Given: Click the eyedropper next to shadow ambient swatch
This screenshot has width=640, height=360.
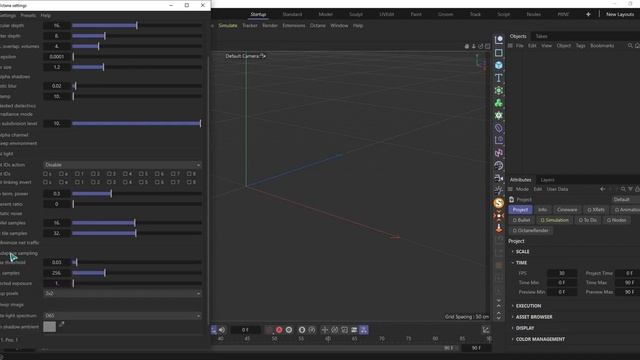Looking at the screenshot, I should 62,324.
